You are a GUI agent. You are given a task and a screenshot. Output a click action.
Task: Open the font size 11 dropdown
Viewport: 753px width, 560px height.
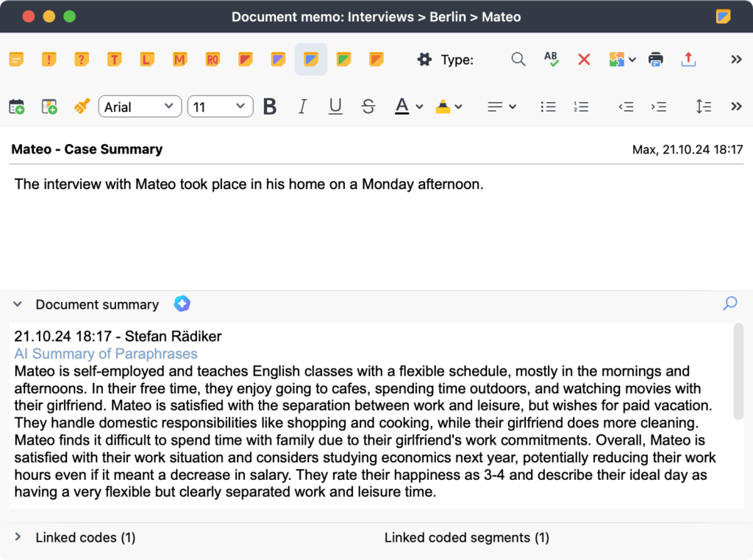coord(220,107)
